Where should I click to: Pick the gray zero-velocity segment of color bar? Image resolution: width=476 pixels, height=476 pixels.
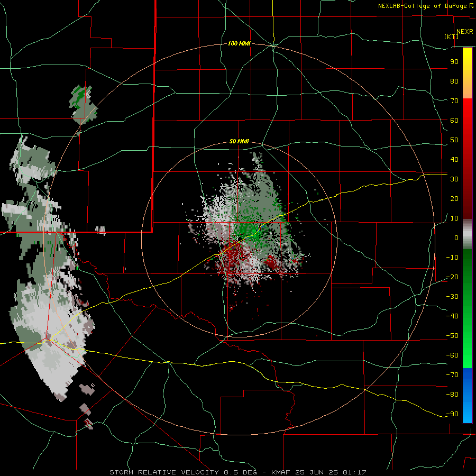[x=467, y=234]
